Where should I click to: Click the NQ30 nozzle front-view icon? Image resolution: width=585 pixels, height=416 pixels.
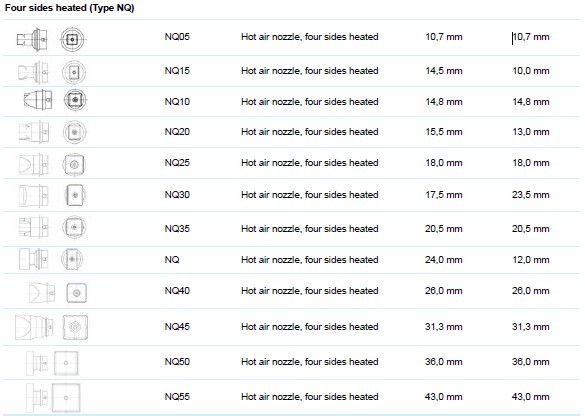click(x=75, y=195)
